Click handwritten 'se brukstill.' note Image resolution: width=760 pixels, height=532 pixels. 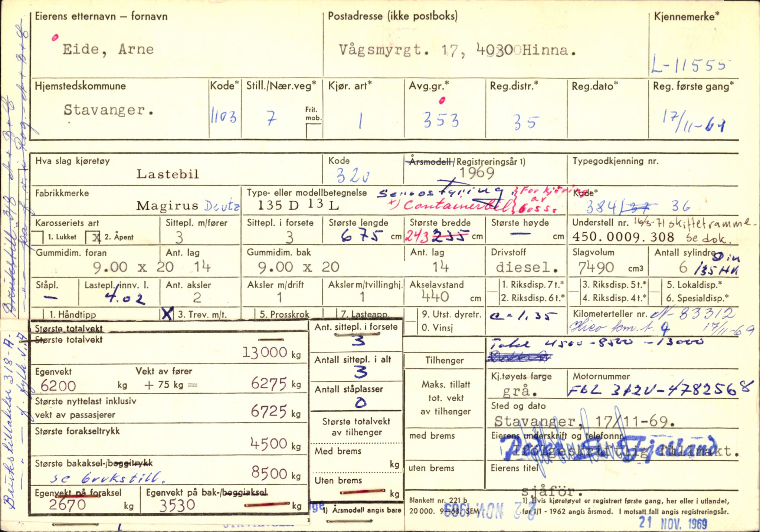pyautogui.click(x=107, y=477)
